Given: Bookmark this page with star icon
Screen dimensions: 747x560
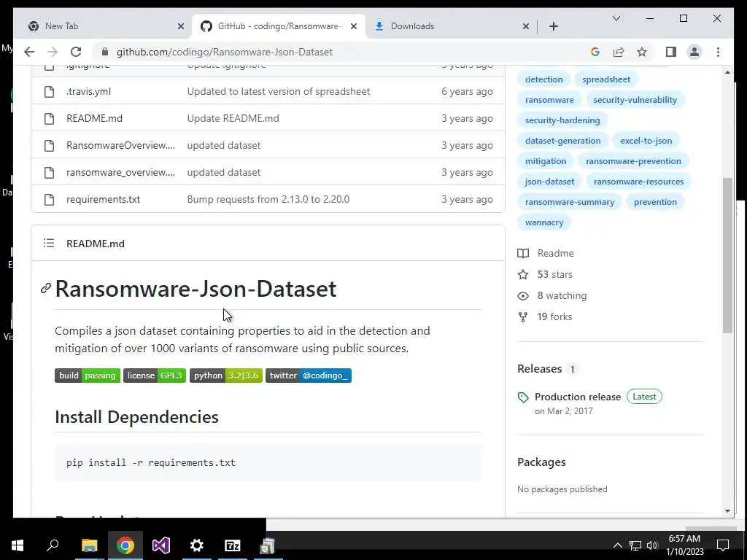Looking at the screenshot, I should point(642,52).
